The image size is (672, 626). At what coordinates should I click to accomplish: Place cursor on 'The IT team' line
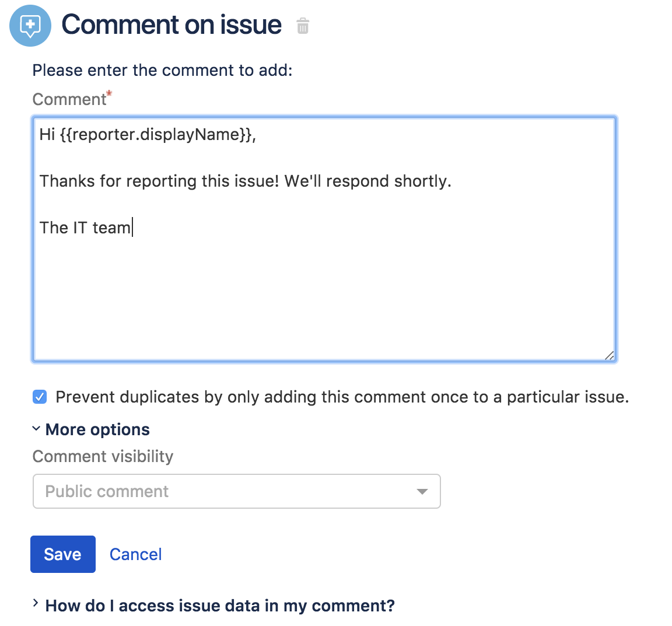pyautogui.click(x=85, y=228)
